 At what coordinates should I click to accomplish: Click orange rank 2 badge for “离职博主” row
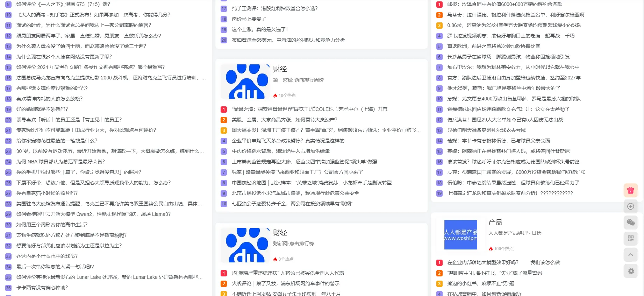pyautogui.click(x=439, y=273)
